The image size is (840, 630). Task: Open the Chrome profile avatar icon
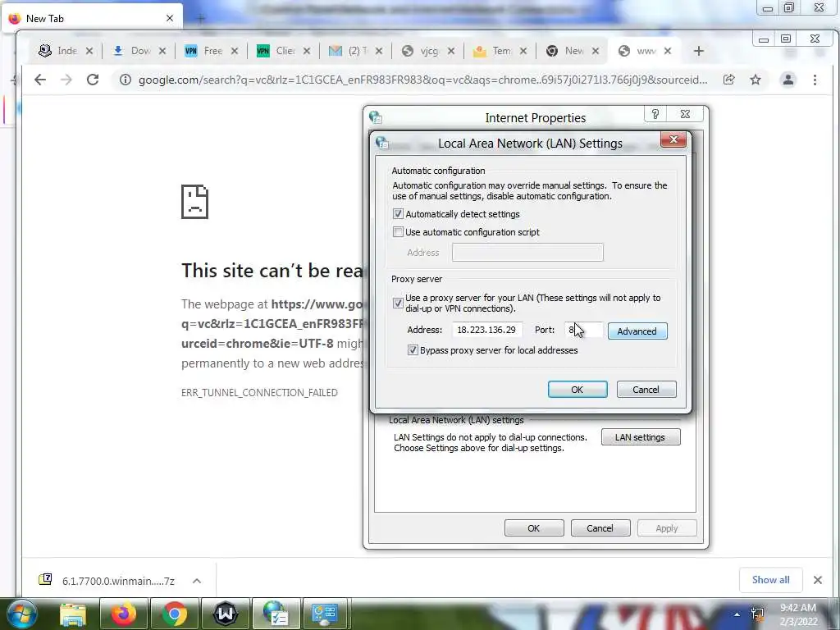[x=788, y=80]
